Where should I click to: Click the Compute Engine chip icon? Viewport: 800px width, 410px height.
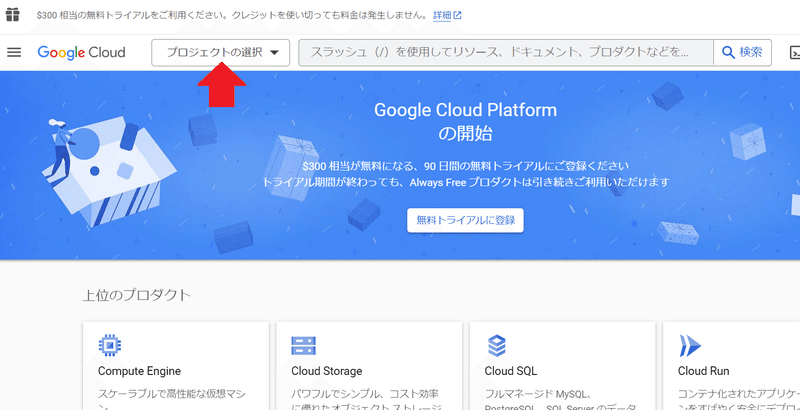coord(110,345)
